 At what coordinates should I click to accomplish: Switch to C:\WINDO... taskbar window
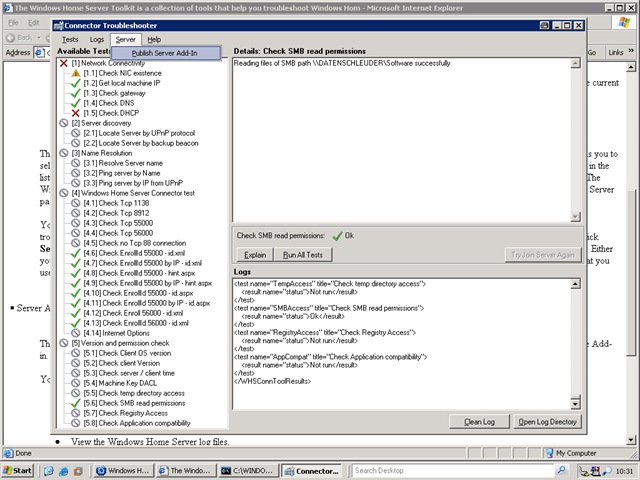click(249, 471)
